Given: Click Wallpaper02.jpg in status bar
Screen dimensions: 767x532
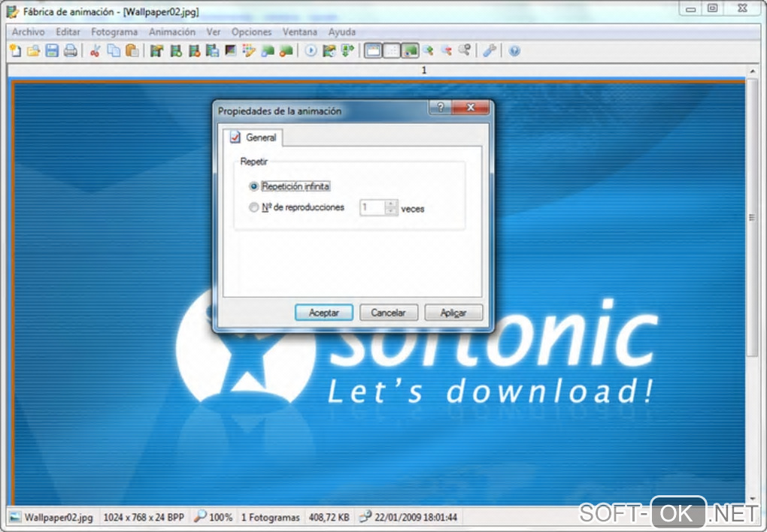Looking at the screenshot, I should coord(59,517).
